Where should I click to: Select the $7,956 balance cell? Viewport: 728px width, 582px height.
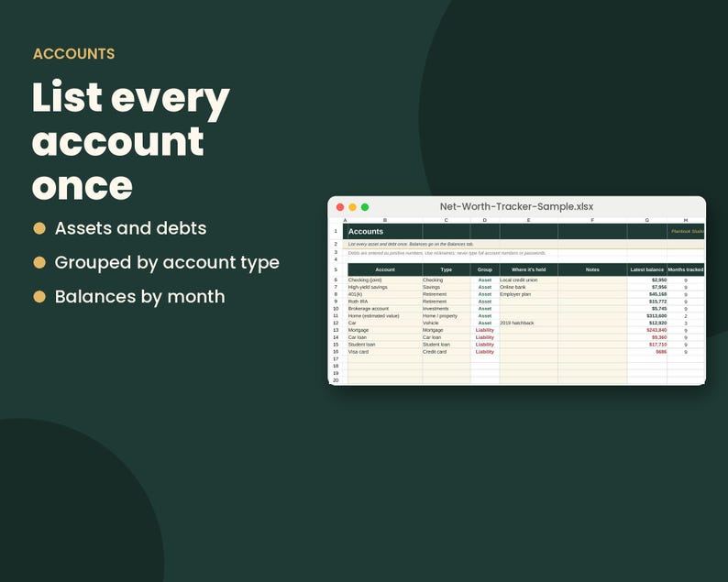tap(646, 287)
